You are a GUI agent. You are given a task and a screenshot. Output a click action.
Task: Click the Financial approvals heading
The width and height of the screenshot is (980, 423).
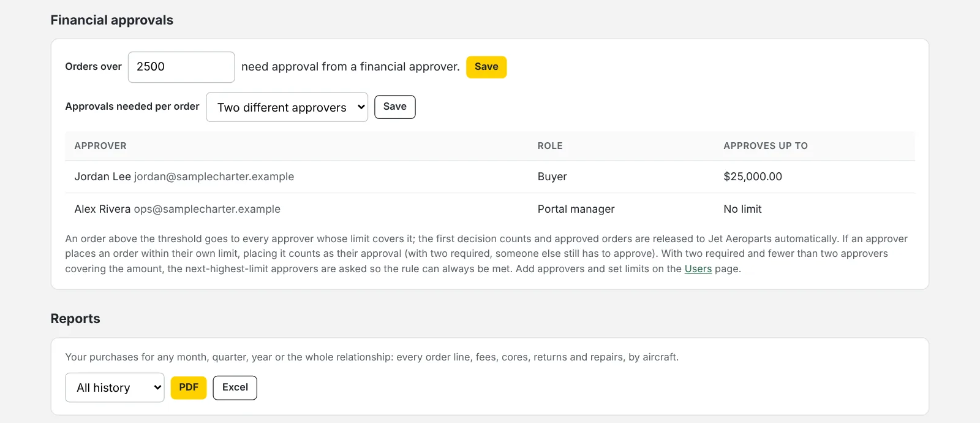[112, 20]
